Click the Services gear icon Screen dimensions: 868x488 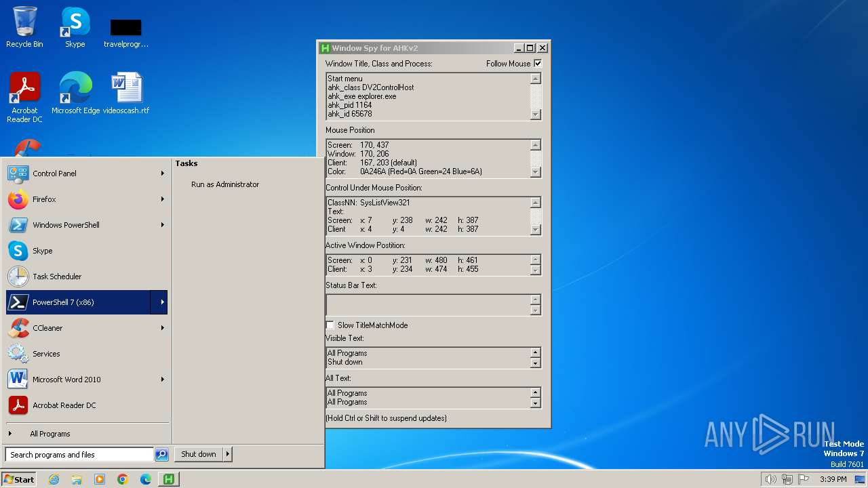point(18,354)
